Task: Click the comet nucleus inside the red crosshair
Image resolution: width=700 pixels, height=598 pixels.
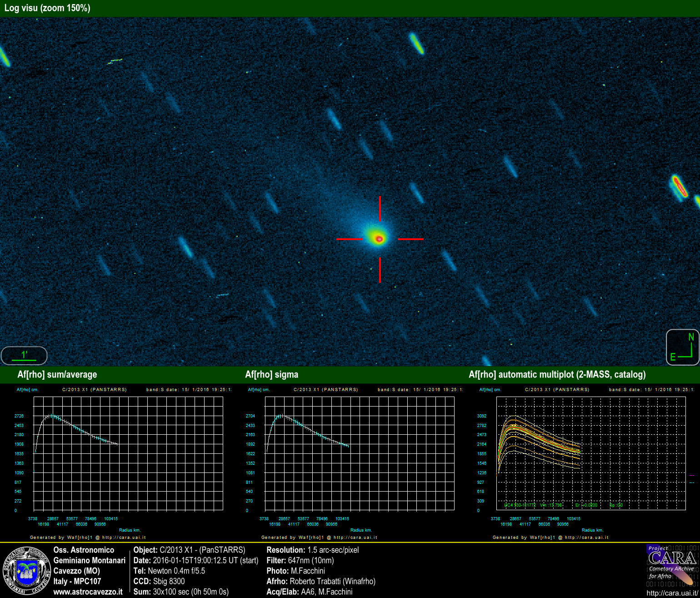Action: point(379,238)
